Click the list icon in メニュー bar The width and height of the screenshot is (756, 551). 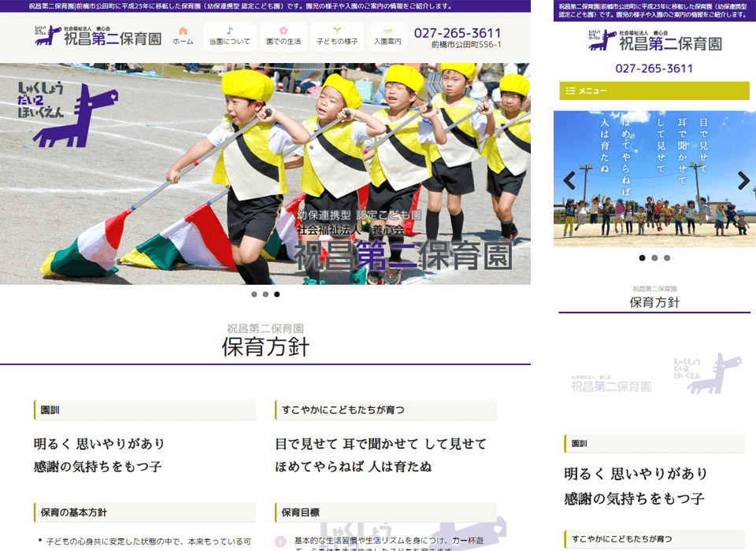tap(570, 91)
